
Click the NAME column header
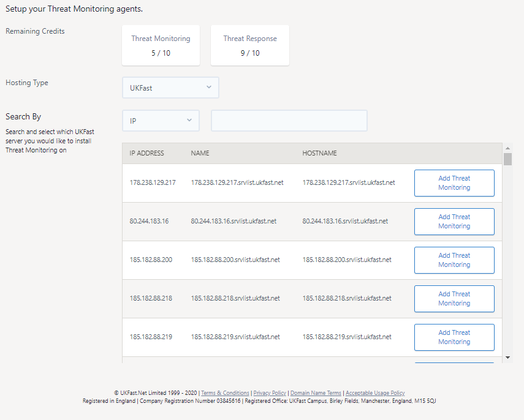[x=200, y=153]
